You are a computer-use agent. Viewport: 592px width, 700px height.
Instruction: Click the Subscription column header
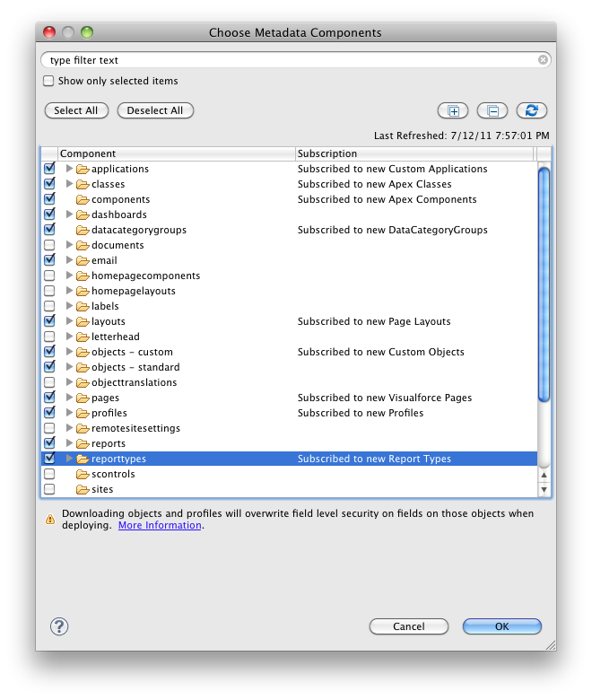[415, 153]
